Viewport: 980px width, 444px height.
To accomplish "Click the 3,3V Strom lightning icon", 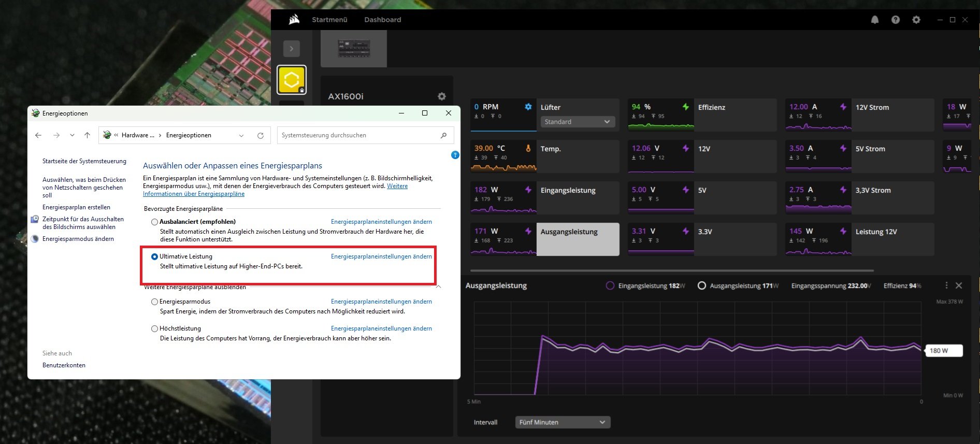I will click(843, 190).
